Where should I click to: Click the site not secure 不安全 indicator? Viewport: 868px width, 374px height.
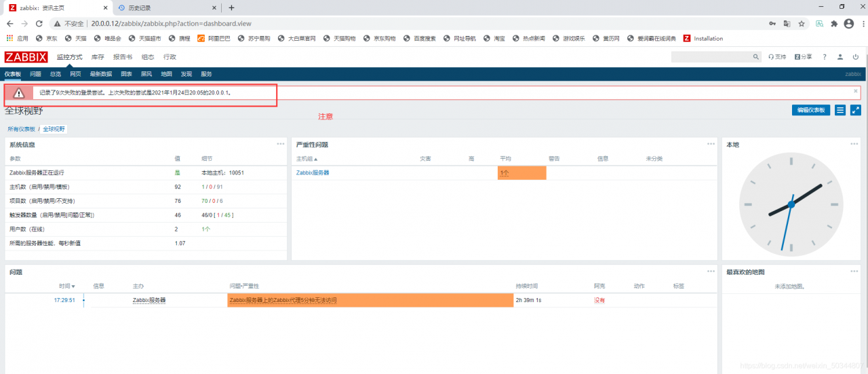tap(70, 23)
